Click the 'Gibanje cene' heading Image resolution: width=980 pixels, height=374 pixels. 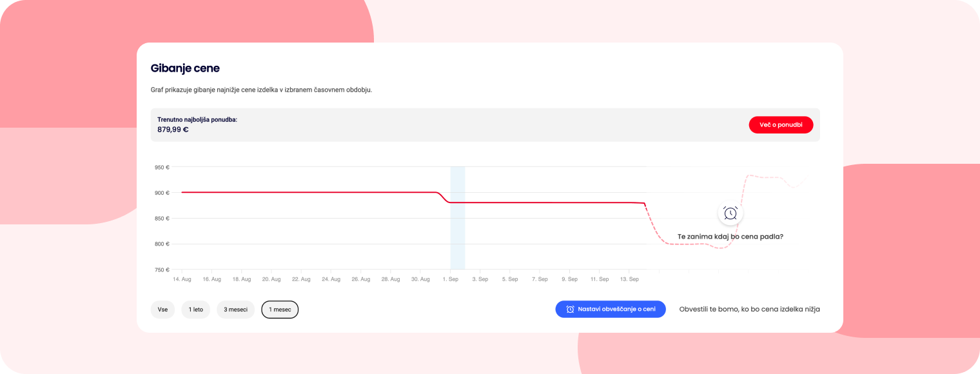[x=185, y=68]
